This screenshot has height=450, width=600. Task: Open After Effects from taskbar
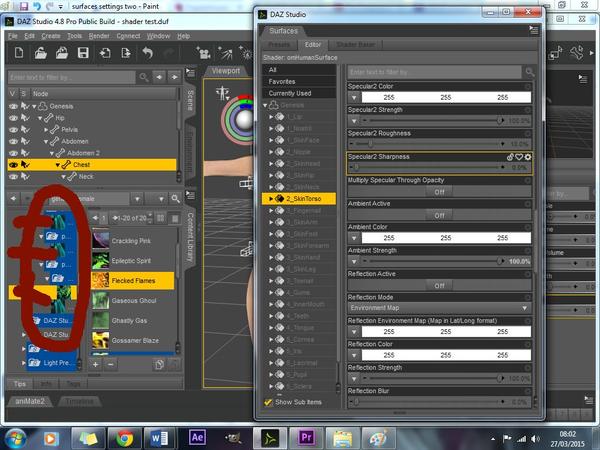(x=197, y=437)
